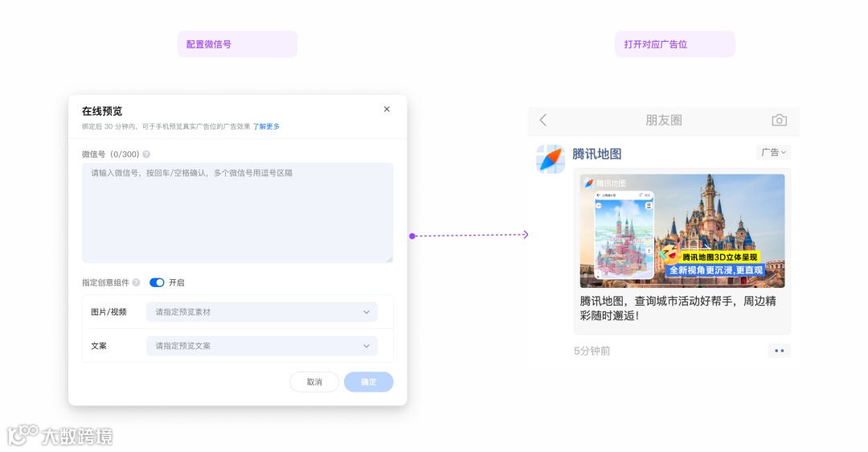Close the 在线预览 dialog

pos(387,109)
